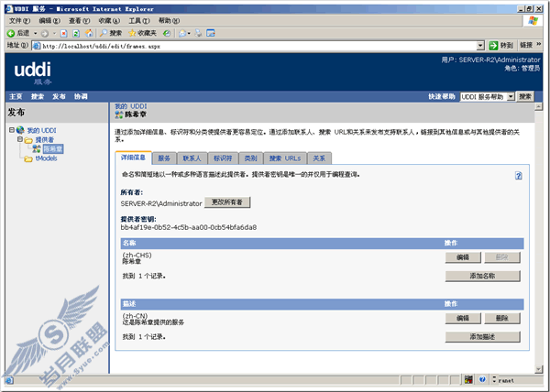550x392 pixels.
Task: Click the scroll down arrow of page scrollbar
Action: [x=538, y=369]
